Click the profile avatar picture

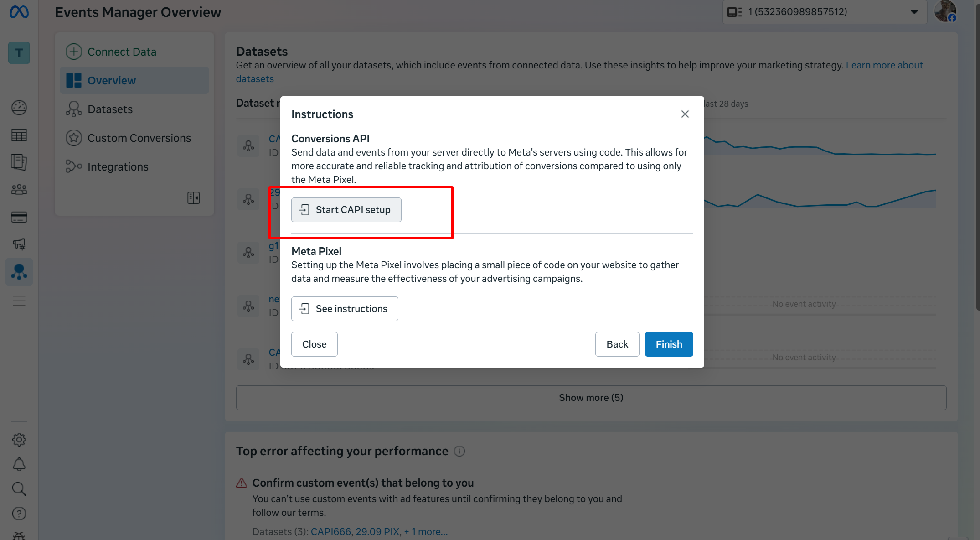pos(945,11)
